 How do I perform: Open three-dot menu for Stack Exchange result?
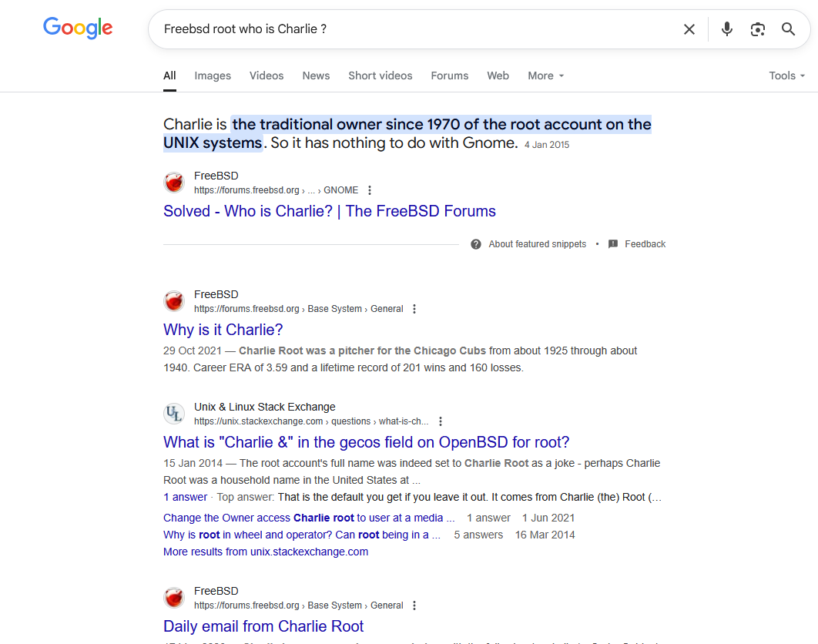click(441, 421)
